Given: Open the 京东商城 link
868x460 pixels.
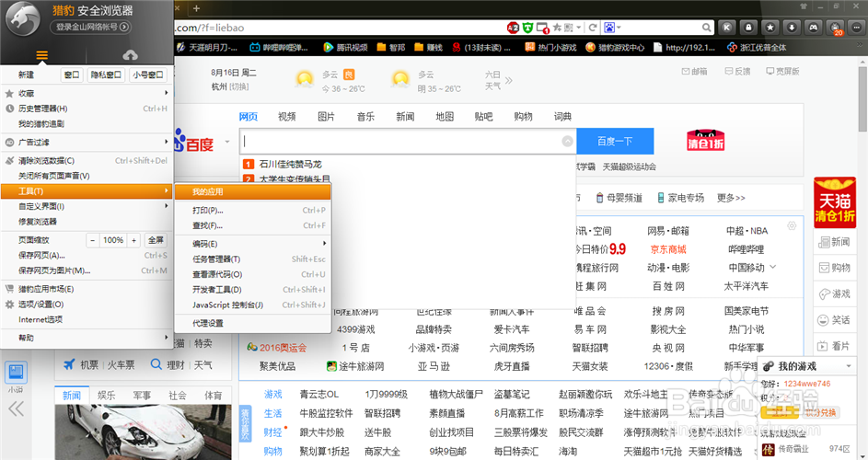Looking at the screenshot, I should tap(668, 249).
